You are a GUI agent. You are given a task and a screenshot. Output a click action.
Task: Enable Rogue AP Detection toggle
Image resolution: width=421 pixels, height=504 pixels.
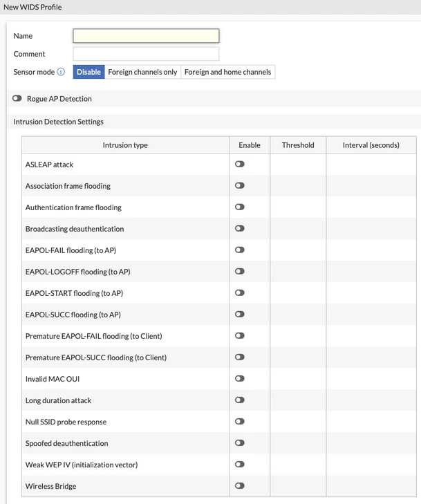[17, 98]
